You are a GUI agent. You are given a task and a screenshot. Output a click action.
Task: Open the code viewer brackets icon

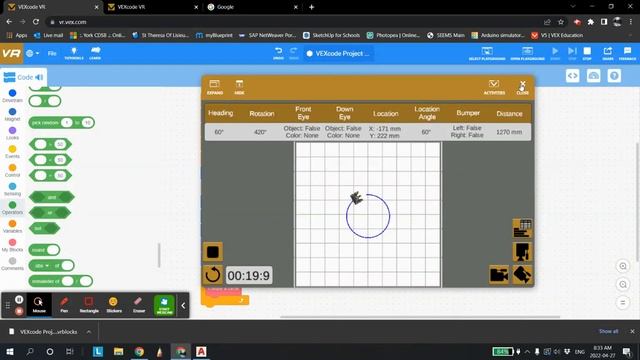coord(573,76)
